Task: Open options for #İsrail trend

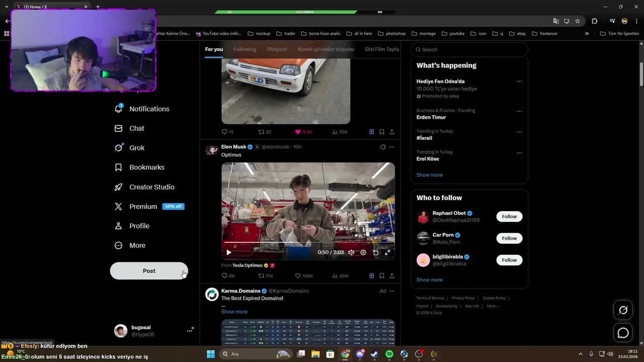Action: point(519,132)
